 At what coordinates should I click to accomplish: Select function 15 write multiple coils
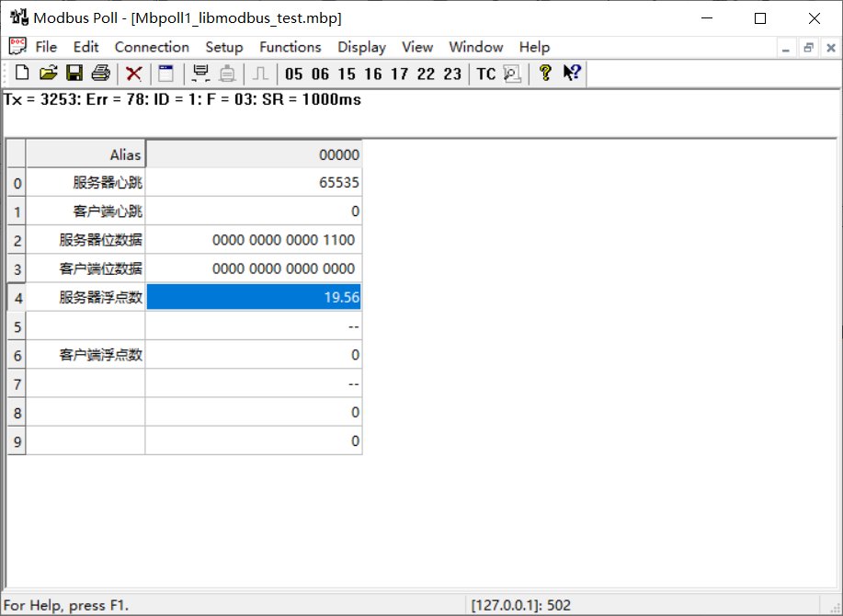tap(347, 74)
